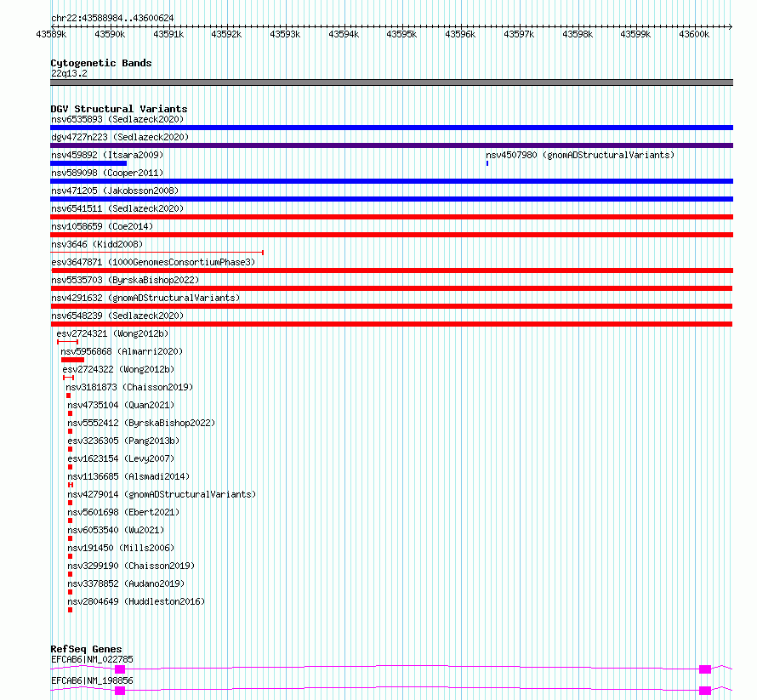757x700 pixels.
Task: Click red square marker under nsv4735104
Action: [70, 413]
